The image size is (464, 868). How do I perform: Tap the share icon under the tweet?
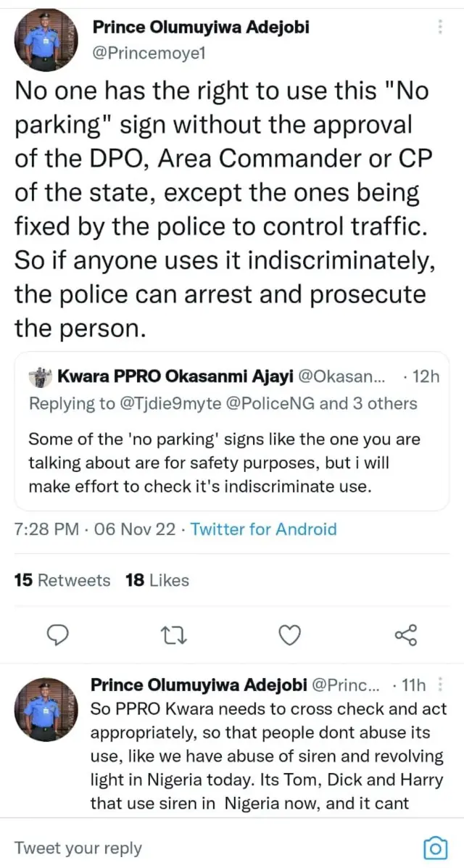405,635
